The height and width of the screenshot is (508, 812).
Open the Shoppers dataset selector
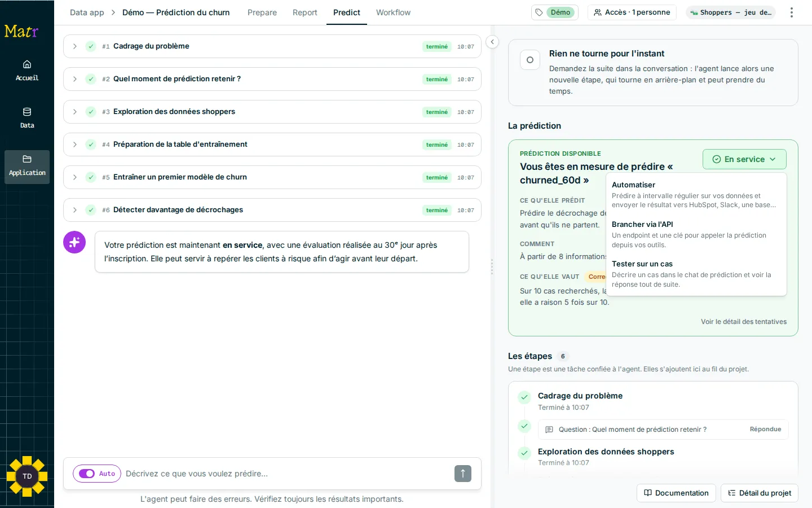[731, 12]
